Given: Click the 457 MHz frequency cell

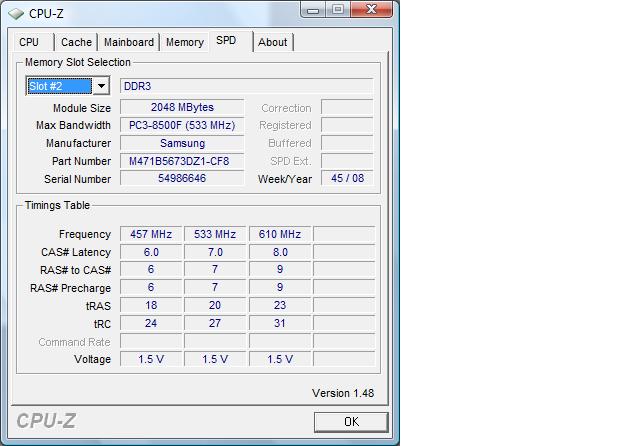Looking at the screenshot, I should coord(151,234).
